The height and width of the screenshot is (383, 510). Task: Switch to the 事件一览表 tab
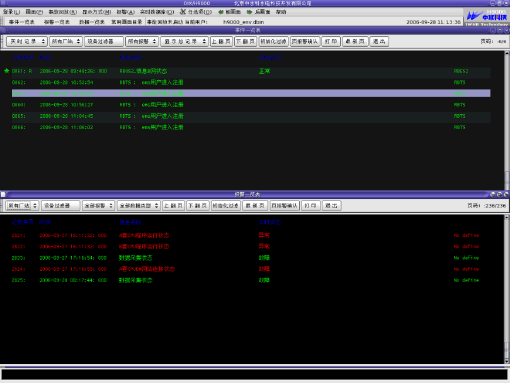[21, 22]
